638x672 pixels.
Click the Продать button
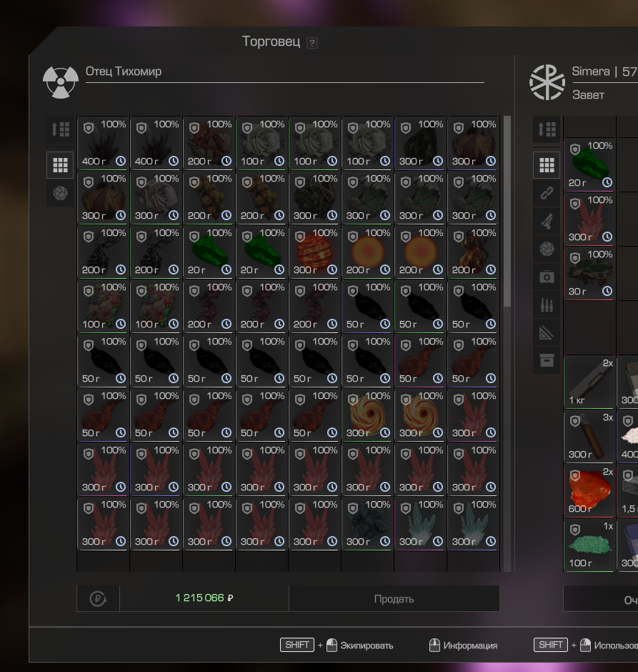394,598
